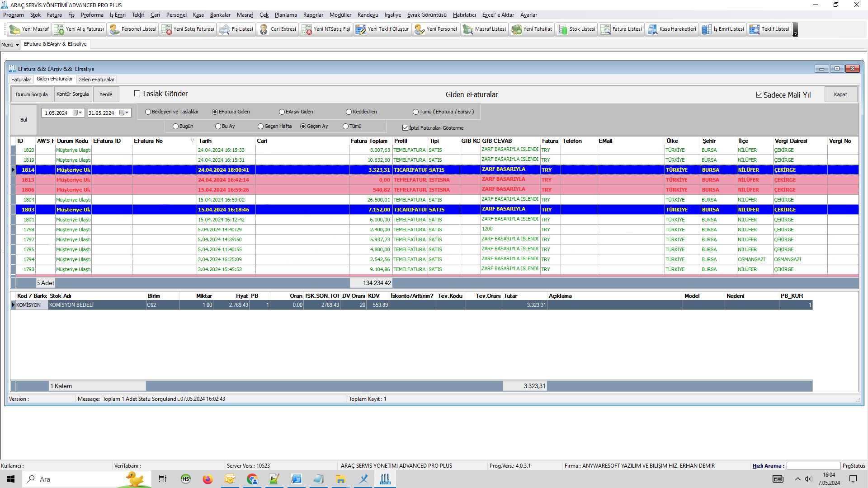Click the Durum Sorgula button
Image resolution: width=868 pixels, height=488 pixels.
[32, 94]
